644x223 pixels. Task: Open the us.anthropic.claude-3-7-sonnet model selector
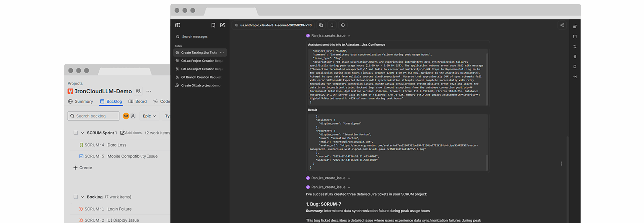click(273, 25)
